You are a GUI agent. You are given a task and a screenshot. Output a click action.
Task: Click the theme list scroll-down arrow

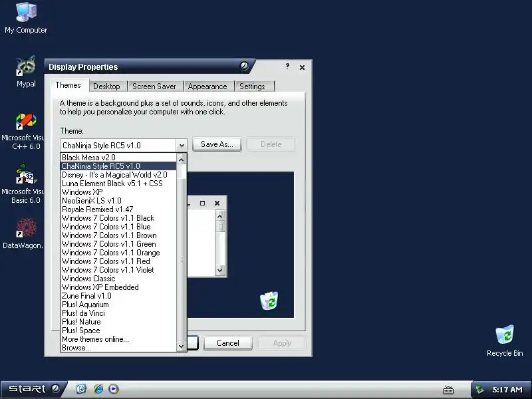coord(182,346)
